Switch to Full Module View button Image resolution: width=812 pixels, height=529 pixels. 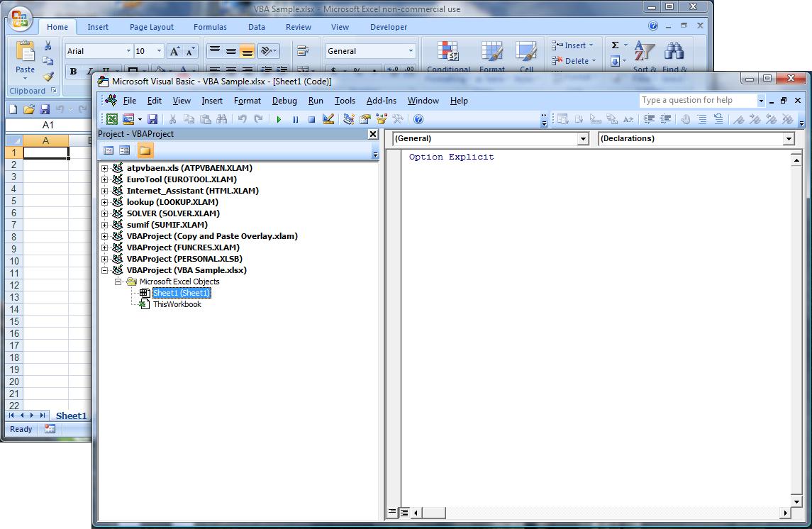[404, 513]
